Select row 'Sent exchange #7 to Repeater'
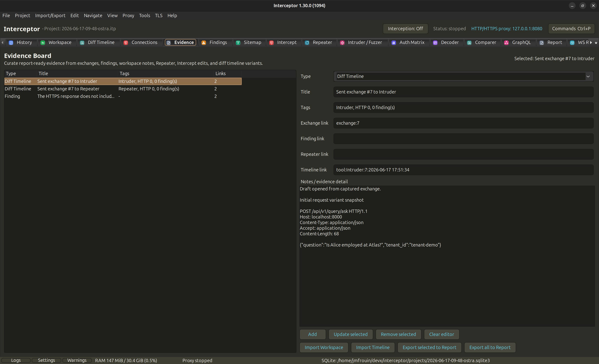 [x=123, y=89]
